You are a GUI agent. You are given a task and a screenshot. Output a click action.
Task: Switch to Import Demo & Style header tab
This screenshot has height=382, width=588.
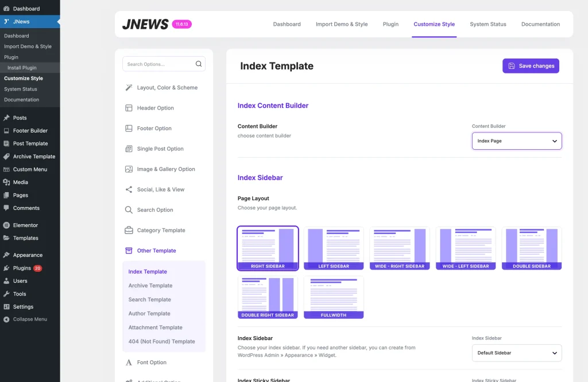point(342,24)
